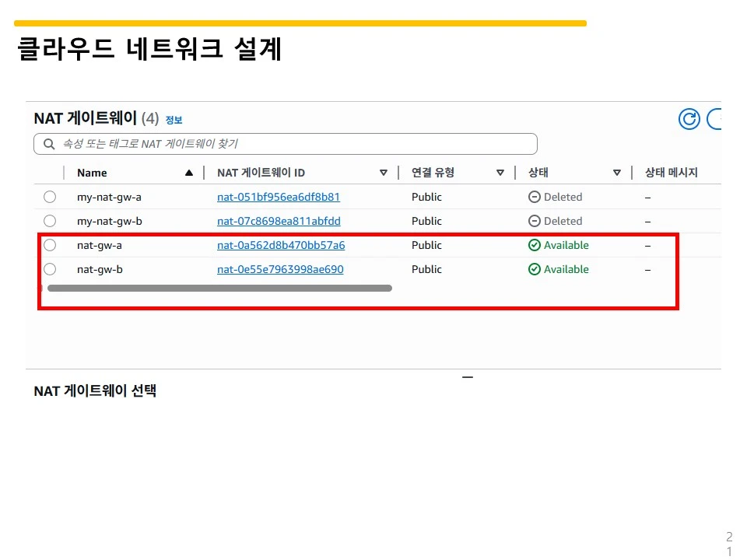Click the Deleted status icon for my-nat-gw-a

[535, 197]
